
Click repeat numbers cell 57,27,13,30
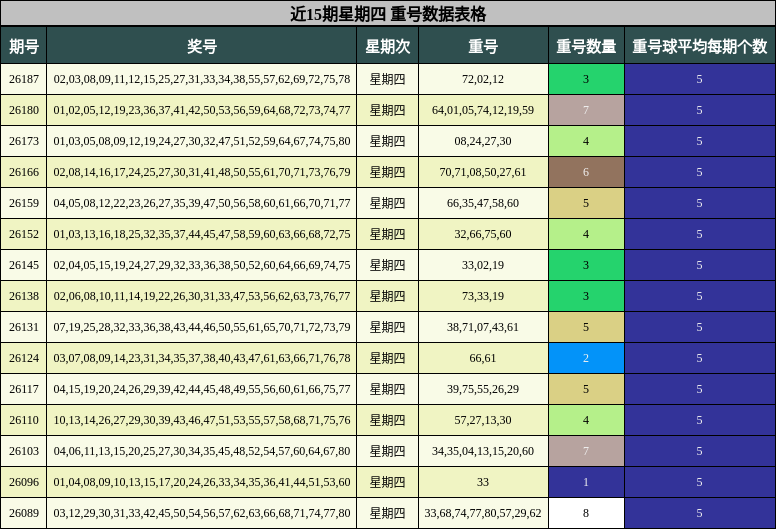tap(483, 420)
